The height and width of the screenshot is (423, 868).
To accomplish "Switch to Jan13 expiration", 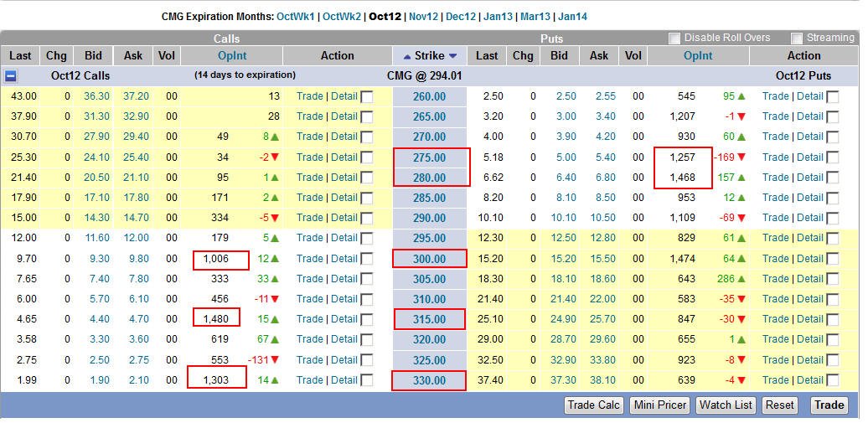I will [x=498, y=17].
